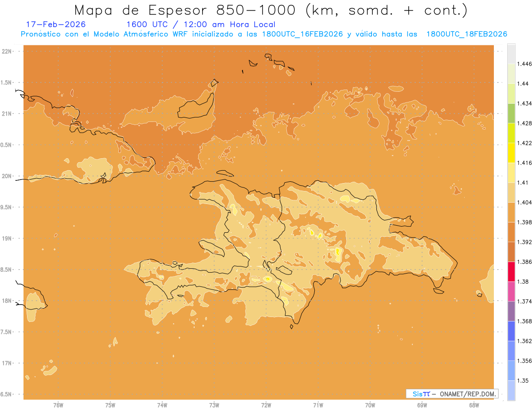
Task: Pick the light tan swatch between 1.404 and 1.41
Action: coord(511,192)
